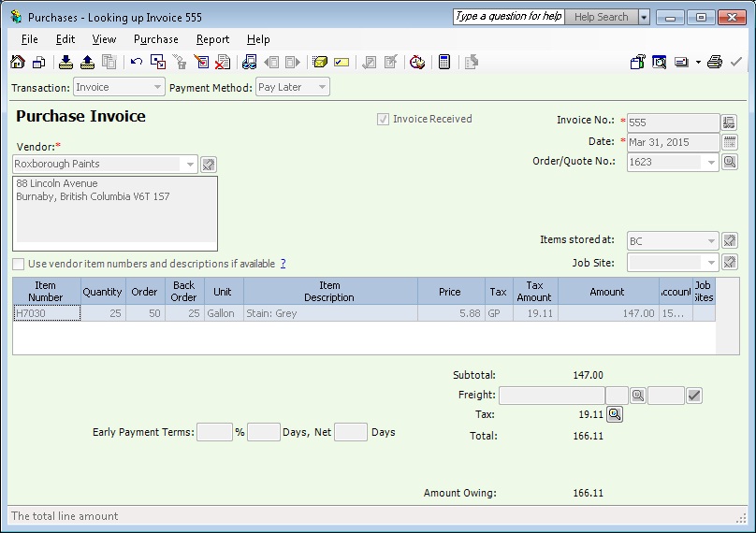The image size is (756, 533).
Task: Click the Look up invoice glasses icon
Action: [x=249, y=62]
